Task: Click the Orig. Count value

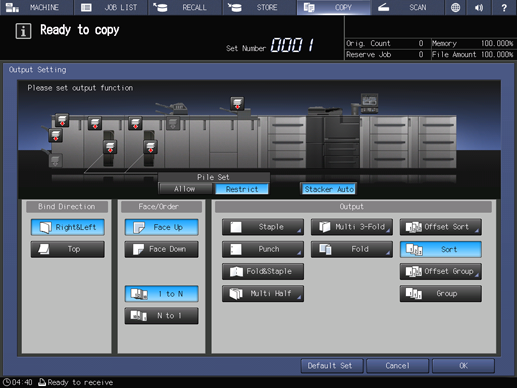Action: pyautogui.click(x=421, y=43)
